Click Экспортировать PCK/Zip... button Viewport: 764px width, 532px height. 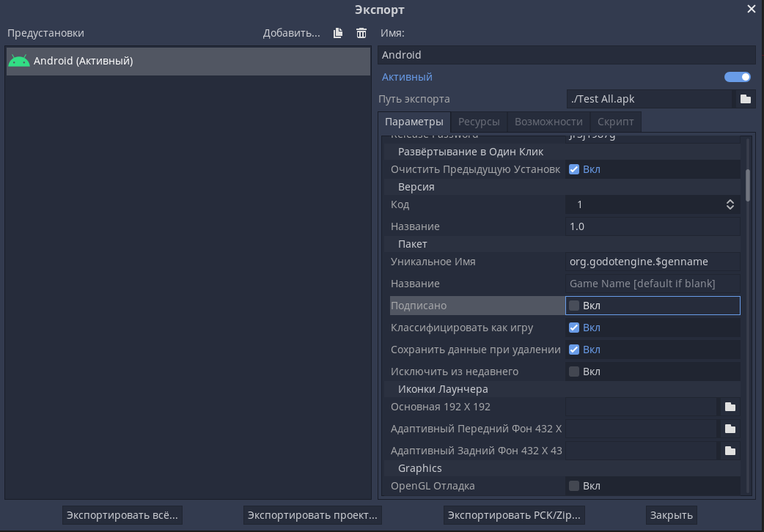pyautogui.click(x=514, y=515)
